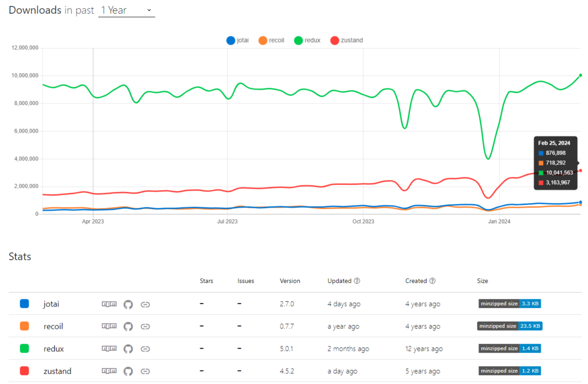This screenshot has height=384, width=588.
Task: Click the Created column help icon
Action: (432, 281)
